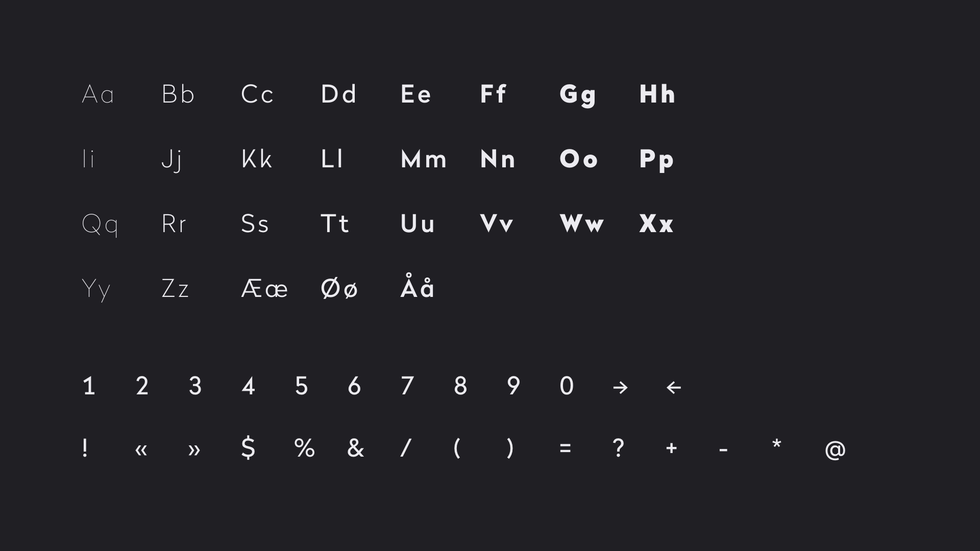Click the question mark glyph

click(x=618, y=448)
